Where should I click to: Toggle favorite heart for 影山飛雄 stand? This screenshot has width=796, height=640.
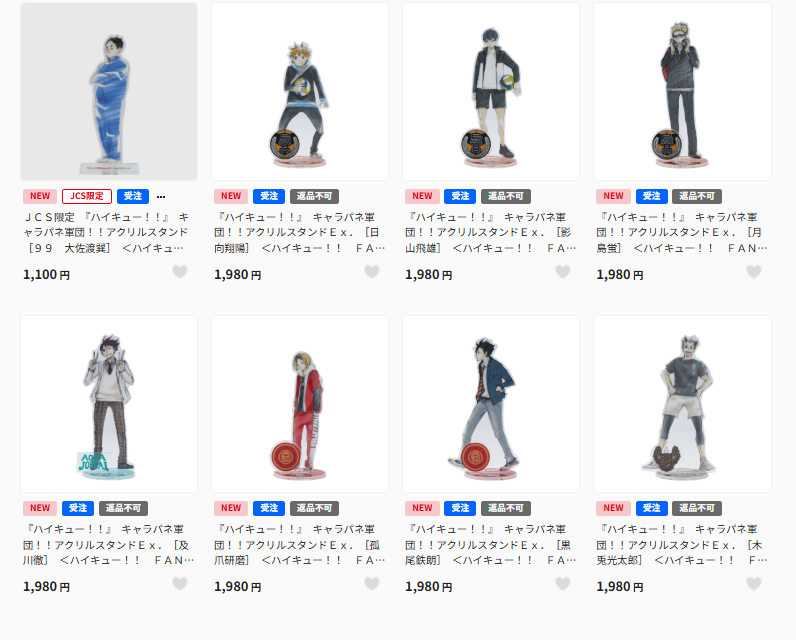click(562, 272)
